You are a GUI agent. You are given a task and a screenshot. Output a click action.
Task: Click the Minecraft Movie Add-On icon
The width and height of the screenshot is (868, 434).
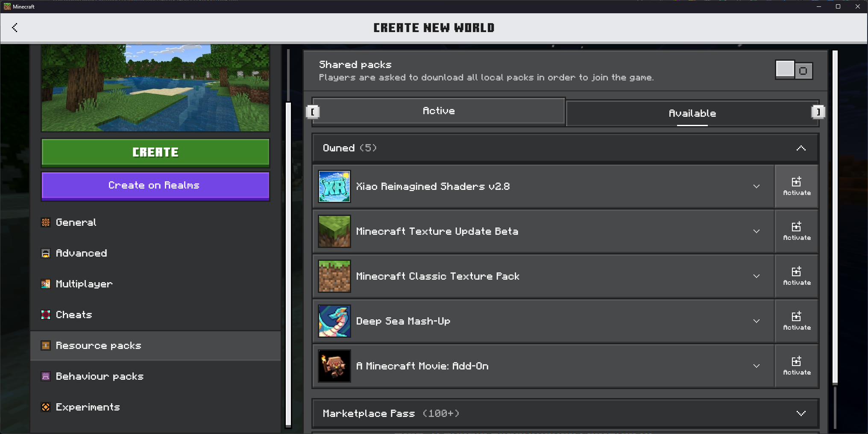[334, 366]
